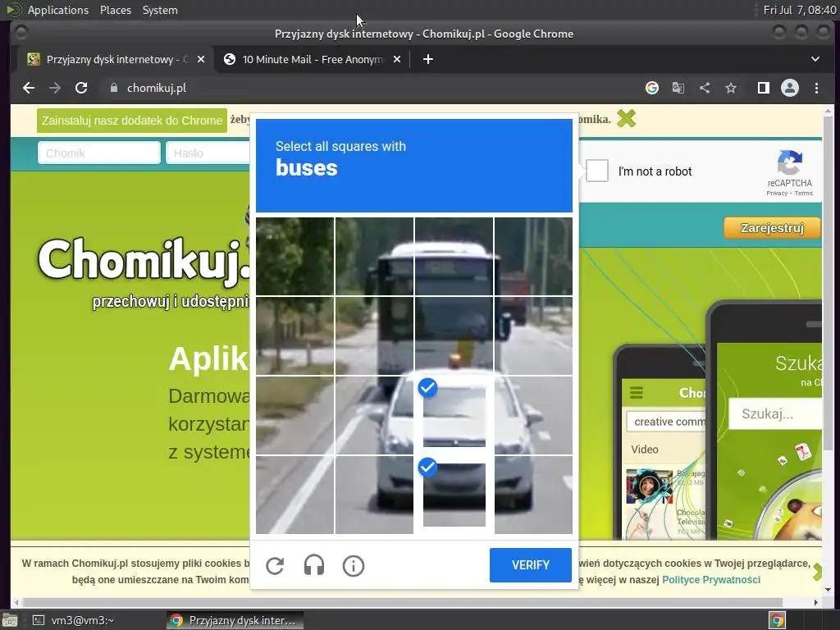
Task: Select the tile showing the bus left side
Action: [374, 336]
